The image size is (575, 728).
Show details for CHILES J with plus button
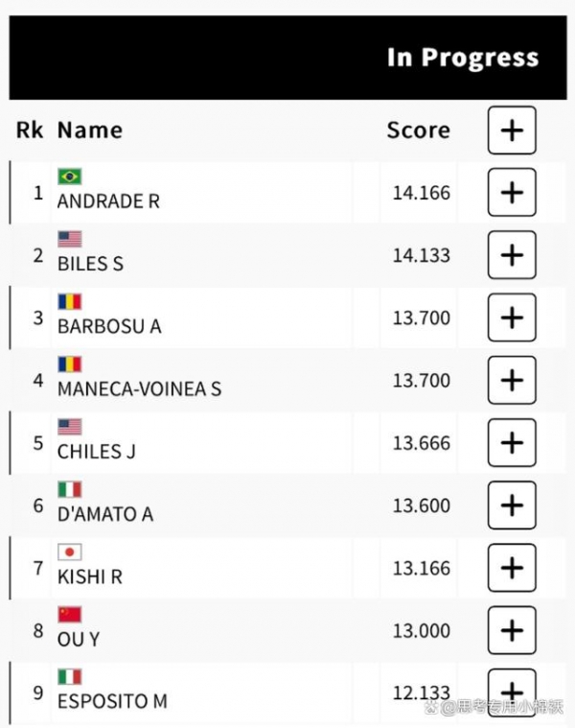pyautogui.click(x=512, y=443)
